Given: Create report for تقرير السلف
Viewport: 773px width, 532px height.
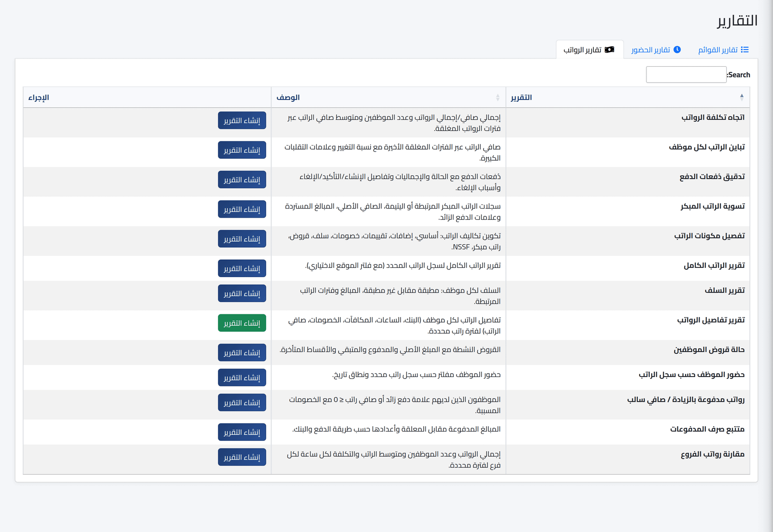Looking at the screenshot, I should point(242,294).
